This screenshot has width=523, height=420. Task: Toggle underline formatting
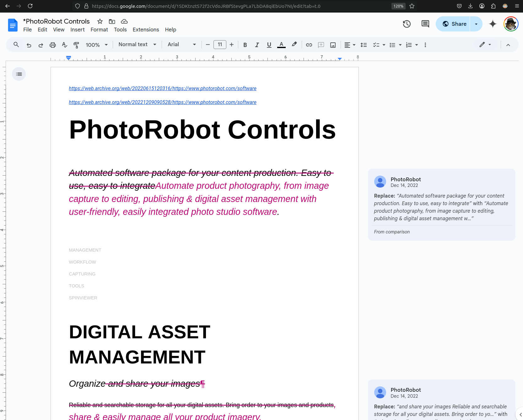269,45
